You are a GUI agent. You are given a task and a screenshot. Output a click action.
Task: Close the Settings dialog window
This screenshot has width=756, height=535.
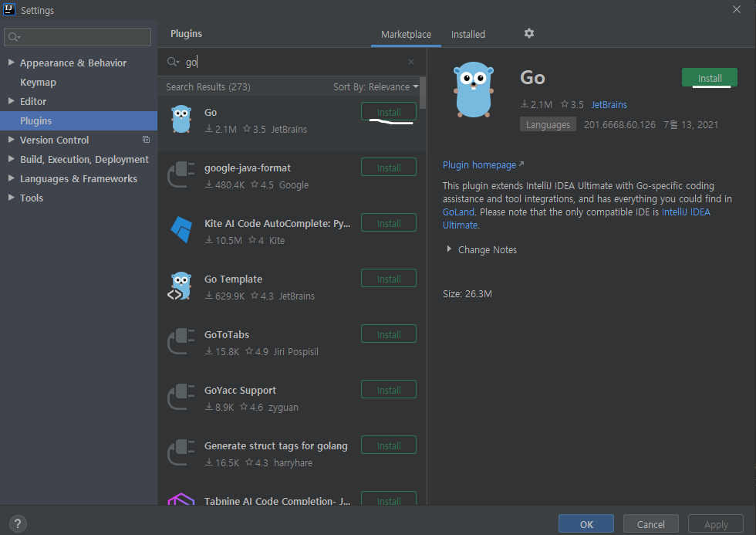click(x=736, y=9)
